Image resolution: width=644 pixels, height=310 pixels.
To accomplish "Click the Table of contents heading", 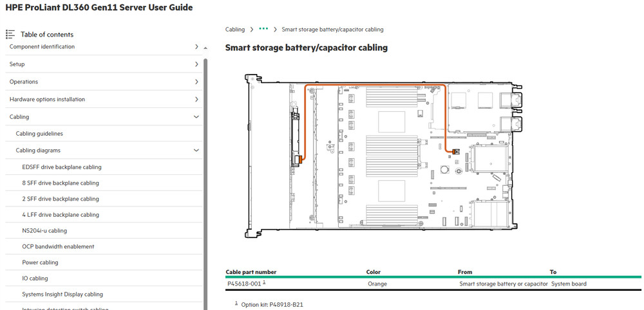I will pyautogui.click(x=47, y=35).
